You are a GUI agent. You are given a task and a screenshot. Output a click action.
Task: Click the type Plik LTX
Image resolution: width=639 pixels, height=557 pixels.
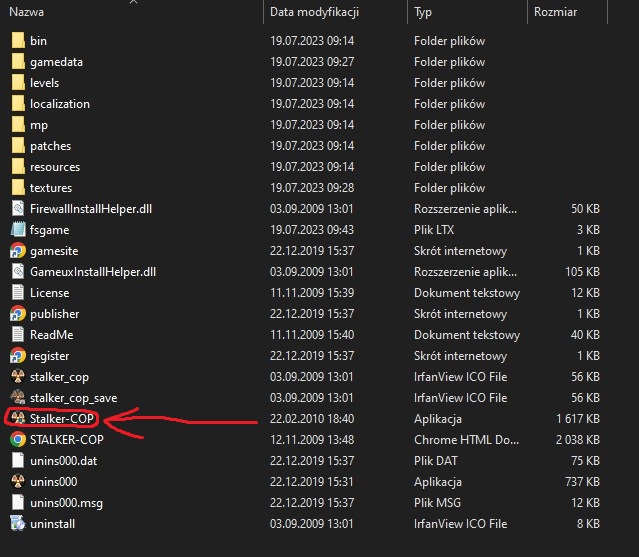[434, 230]
